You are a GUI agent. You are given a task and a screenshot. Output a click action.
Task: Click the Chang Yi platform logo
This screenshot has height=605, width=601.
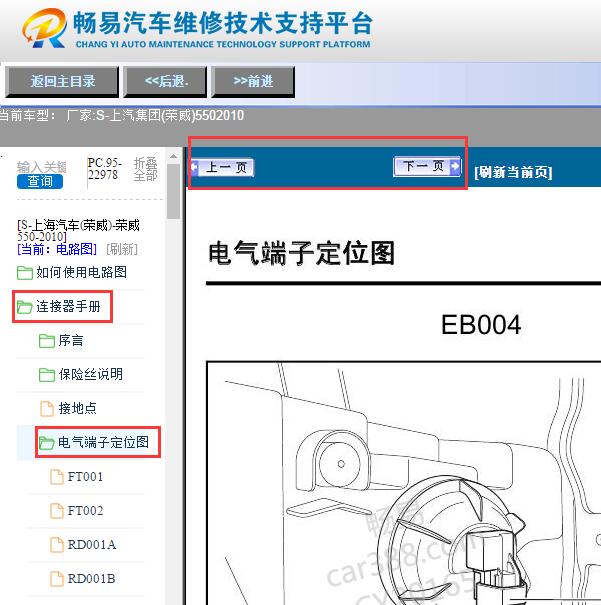tap(47, 30)
